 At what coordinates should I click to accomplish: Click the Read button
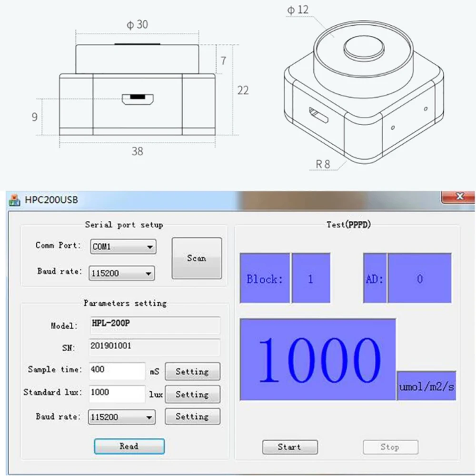pyautogui.click(x=129, y=446)
